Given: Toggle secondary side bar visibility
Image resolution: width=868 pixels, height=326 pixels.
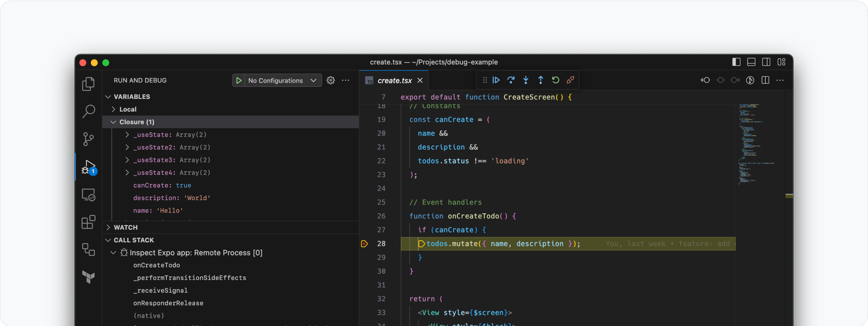Looking at the screenshot, I should [x=766, y=62].
